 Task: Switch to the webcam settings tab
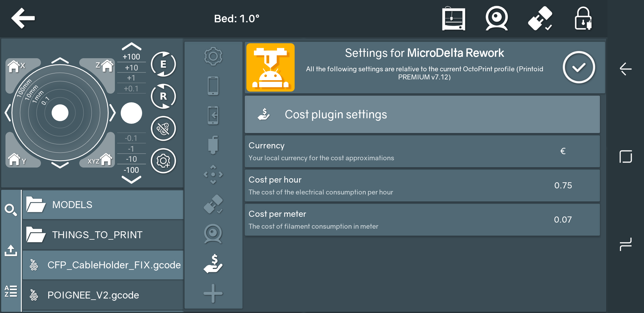coord(213,234)
